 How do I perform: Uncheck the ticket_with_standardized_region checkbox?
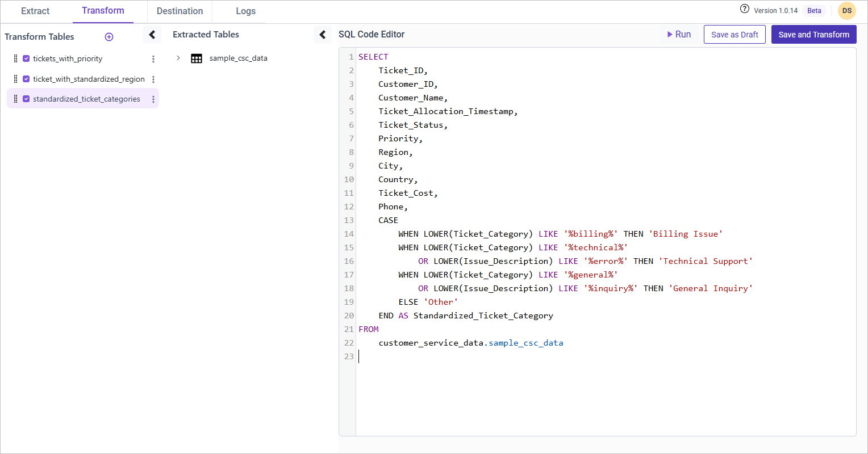point(26,79)
